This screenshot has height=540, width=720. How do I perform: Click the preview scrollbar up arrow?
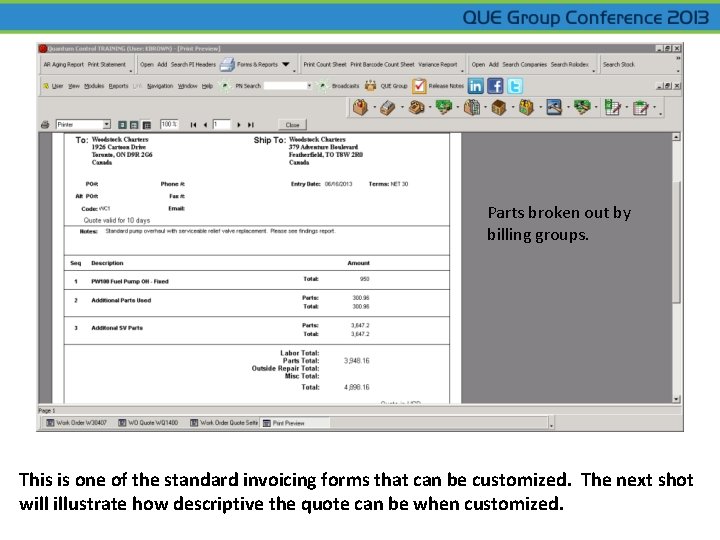pos(676,137)
